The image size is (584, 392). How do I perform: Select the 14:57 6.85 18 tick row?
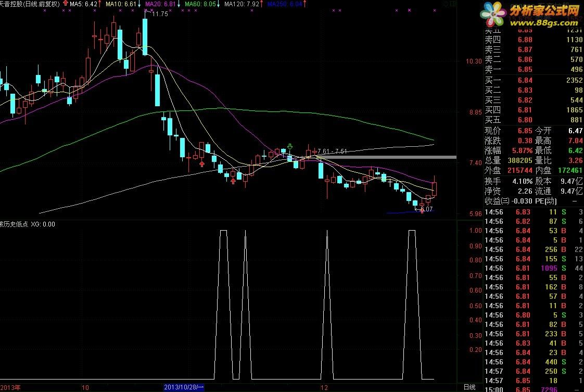coord(534,381)
